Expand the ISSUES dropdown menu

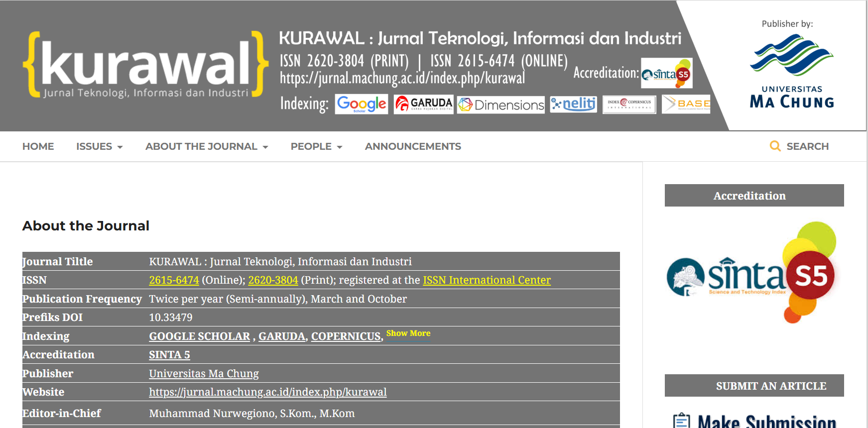pos(100,146)
